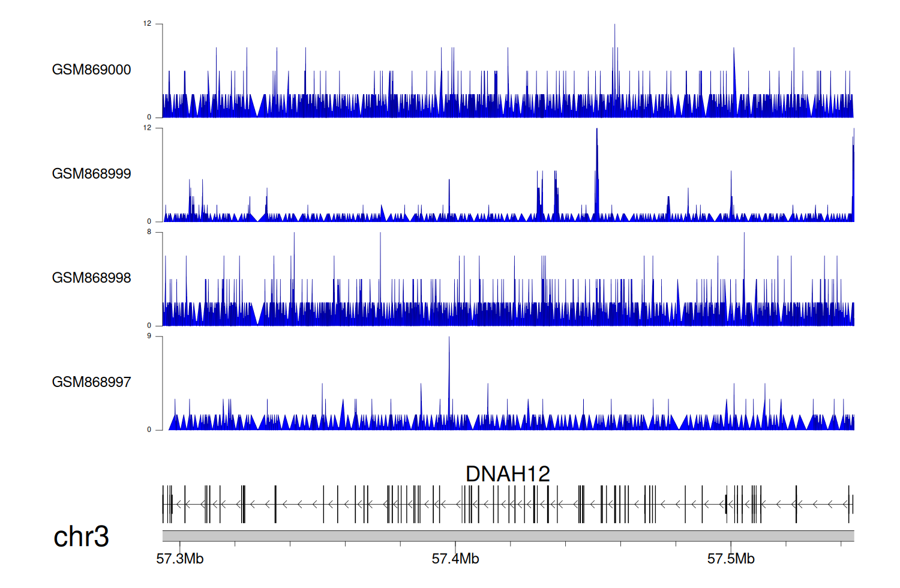Click the 57.4Mb axis tick label

click(x=455, y=559)
